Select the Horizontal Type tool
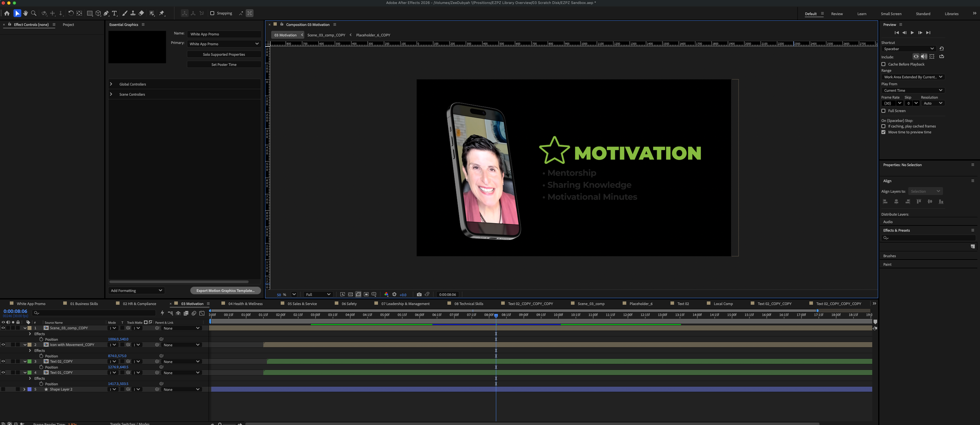Viewport: 980px width, 425px height. pyautogui.click(x=114, y=13)
